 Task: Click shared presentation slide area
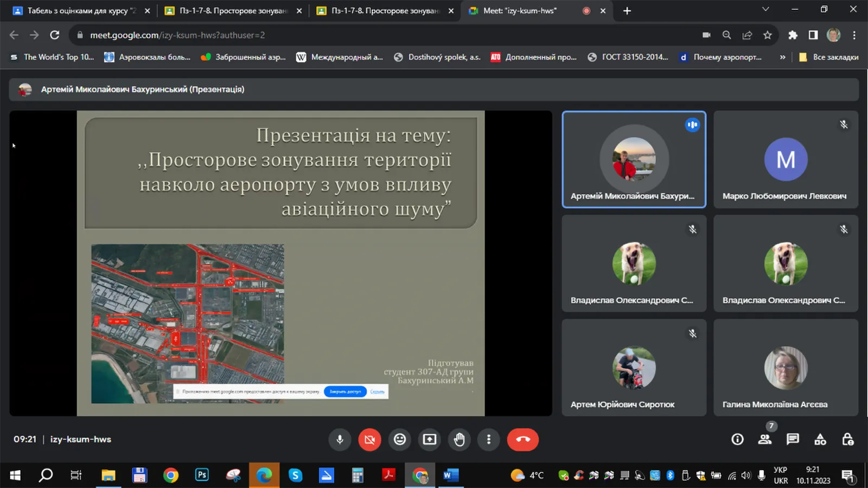280,264
